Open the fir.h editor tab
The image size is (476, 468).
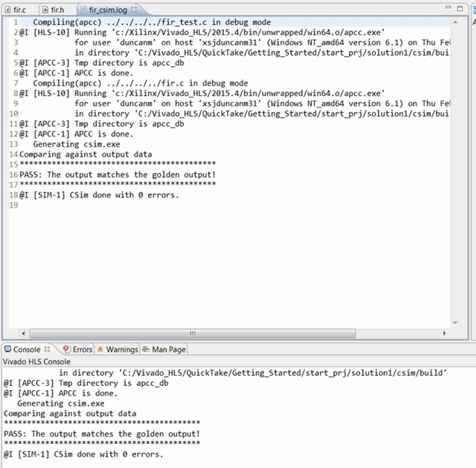57,10
